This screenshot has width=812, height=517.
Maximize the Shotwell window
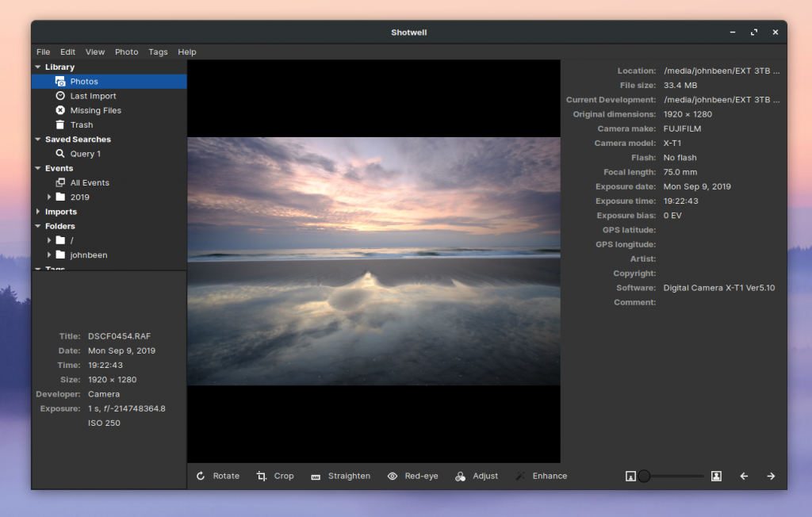(x=753, y=33)
